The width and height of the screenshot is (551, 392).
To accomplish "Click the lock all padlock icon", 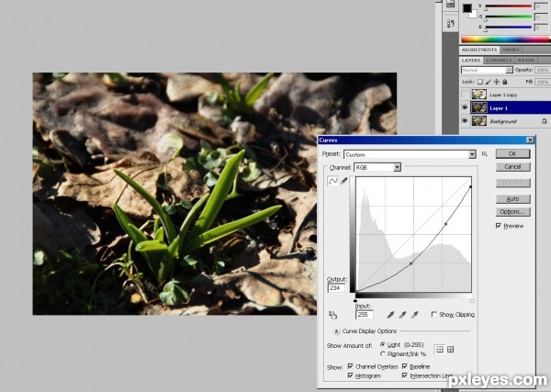I will [504, 82].
